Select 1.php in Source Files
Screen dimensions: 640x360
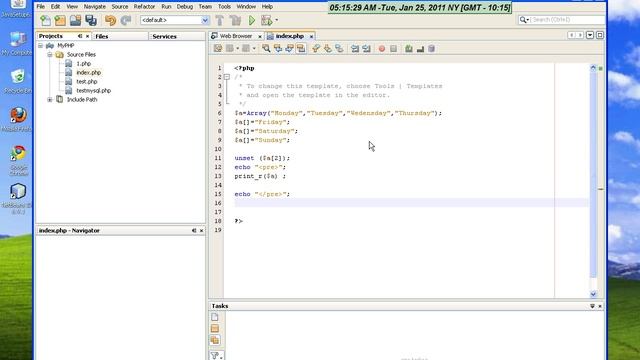84,64
